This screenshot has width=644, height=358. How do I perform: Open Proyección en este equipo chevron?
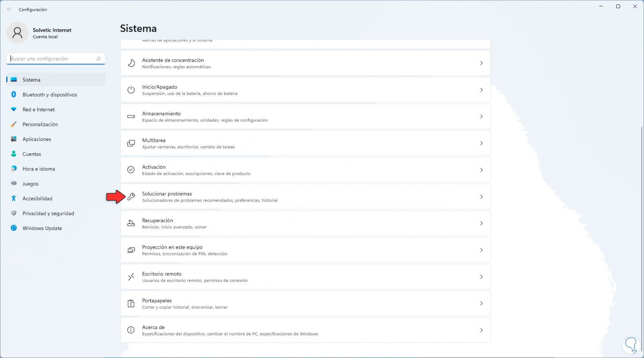(x=481, y=250)
